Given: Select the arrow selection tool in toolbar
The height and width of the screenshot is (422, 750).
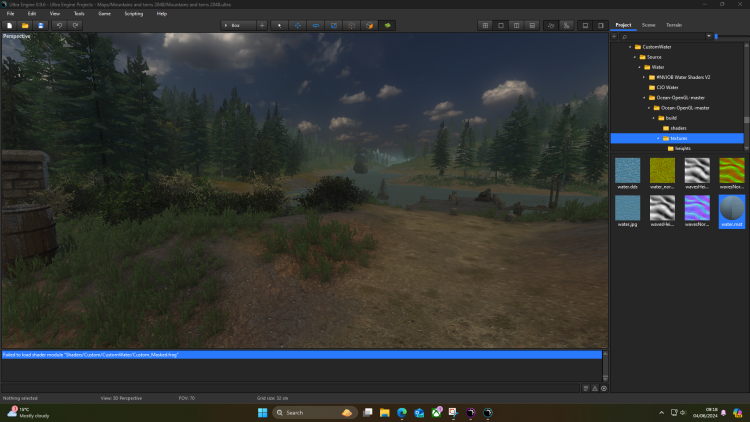Looking at the screenshot, I should pyautogui.click(x=279, y=24).
